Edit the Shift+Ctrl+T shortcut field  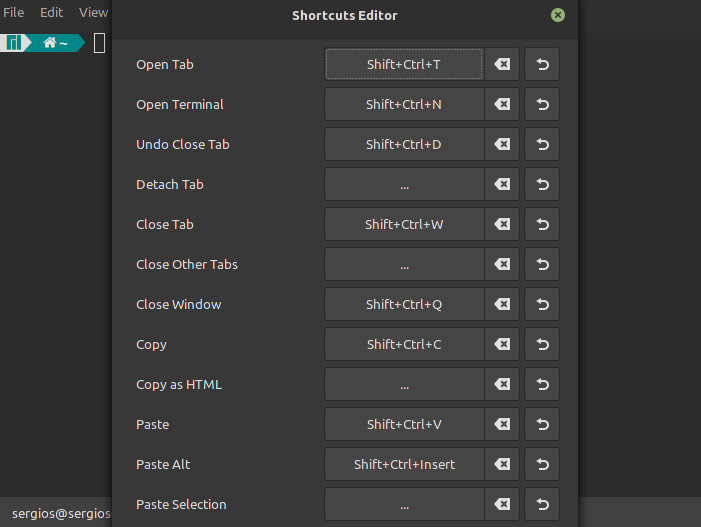[x=404, y=64]
